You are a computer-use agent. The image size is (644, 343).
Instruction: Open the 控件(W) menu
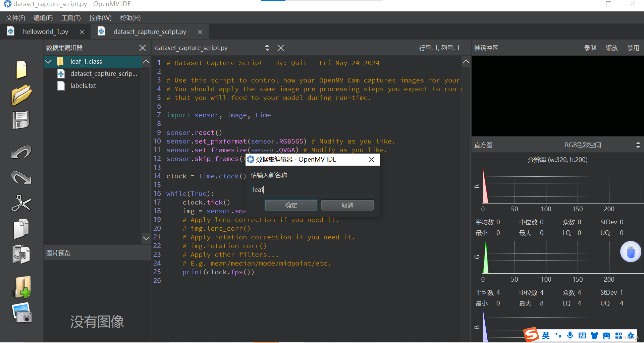[x=100, y=18]
